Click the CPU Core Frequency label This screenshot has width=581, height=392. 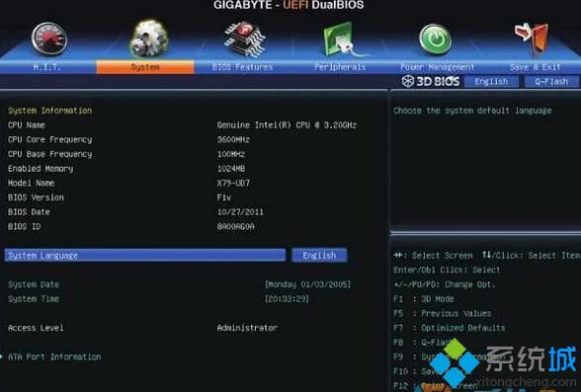pos(49,139)
